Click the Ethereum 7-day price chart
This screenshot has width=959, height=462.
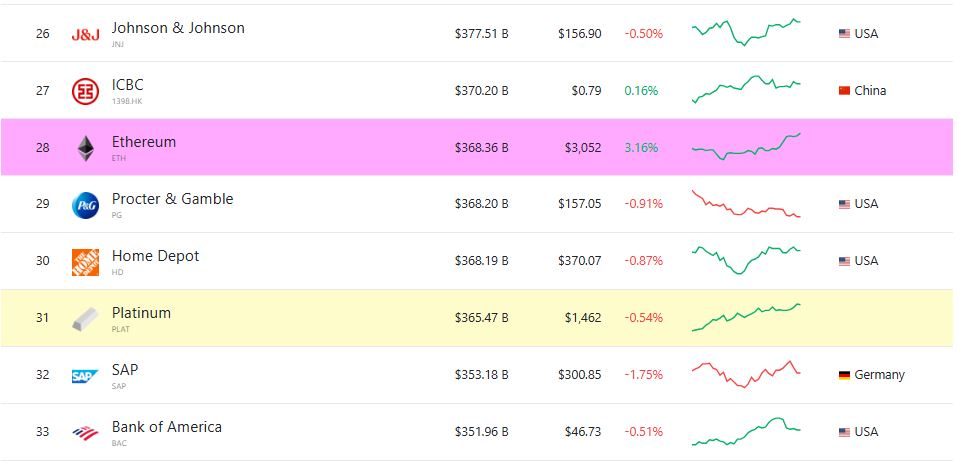click(746, 147)
